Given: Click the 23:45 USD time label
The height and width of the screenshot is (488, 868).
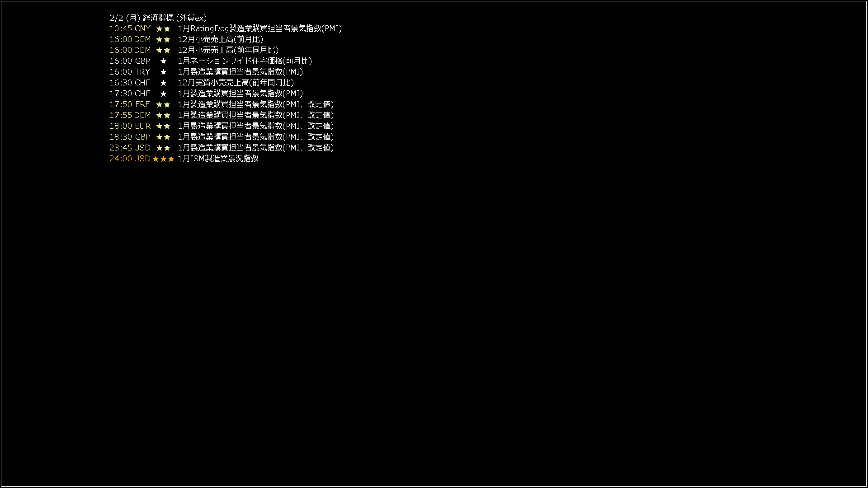Looking at the screenshot, I should pos(130,148).
